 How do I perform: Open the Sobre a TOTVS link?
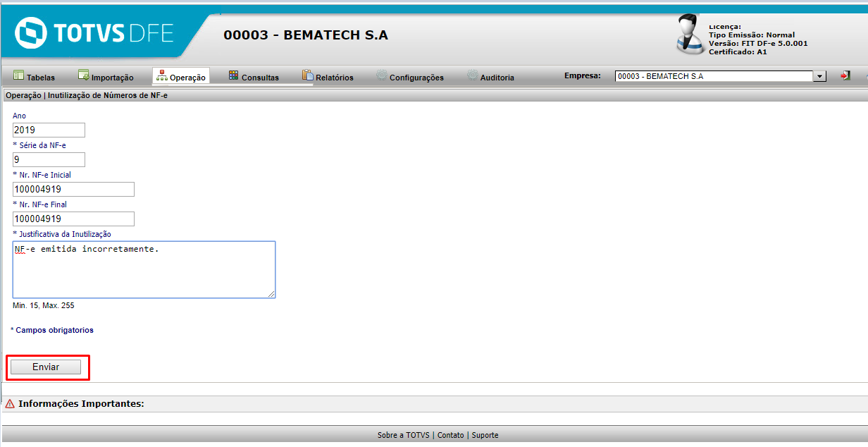(x=403, y=435)
